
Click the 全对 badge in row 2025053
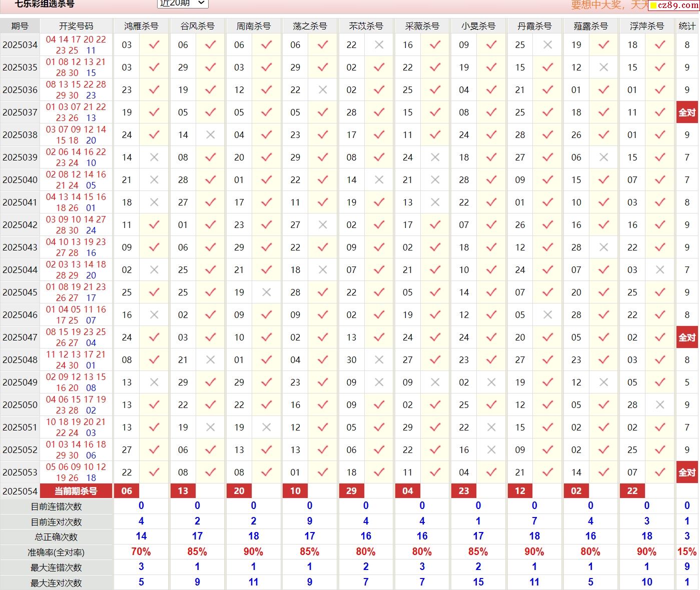[x=687, y=472]
